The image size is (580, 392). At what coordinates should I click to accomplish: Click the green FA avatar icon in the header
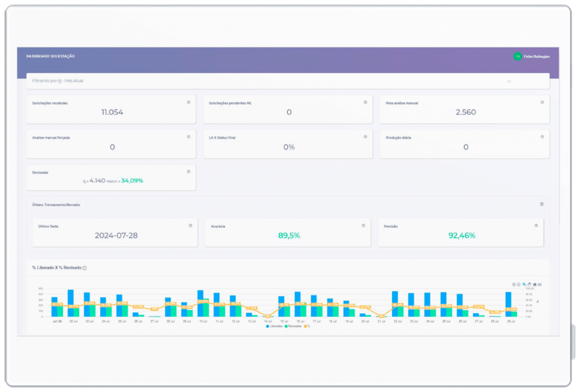pyautogui.click(x=518, y=56)
